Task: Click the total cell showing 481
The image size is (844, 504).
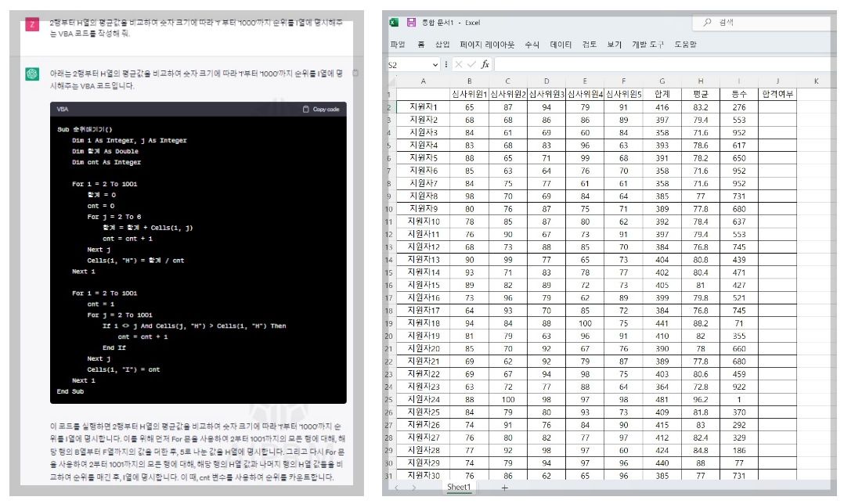Action: [x=662, y=400]
